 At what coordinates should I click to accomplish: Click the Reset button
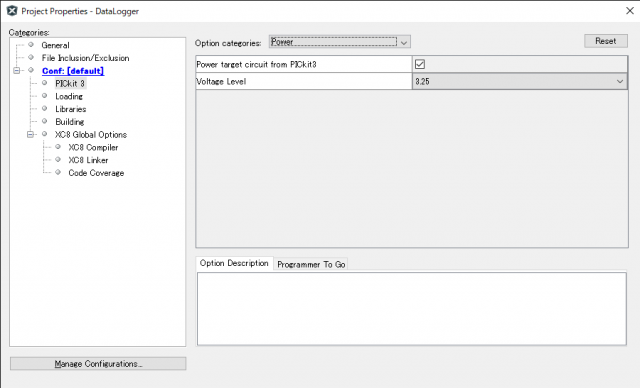[606, 41]
